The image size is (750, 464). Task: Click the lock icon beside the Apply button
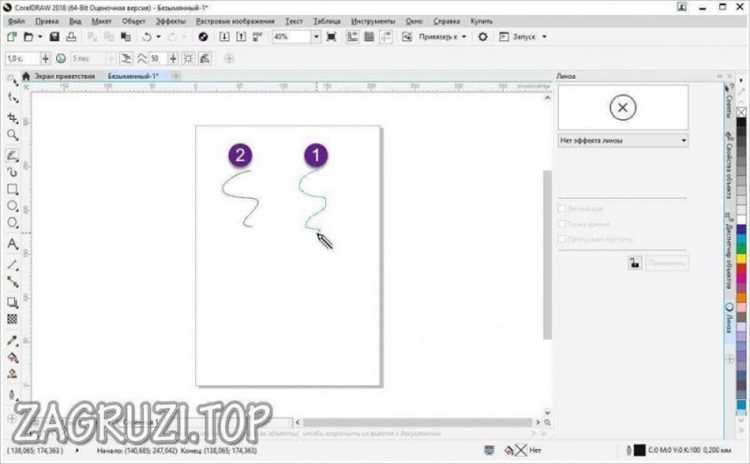click(x=635, y=262)
